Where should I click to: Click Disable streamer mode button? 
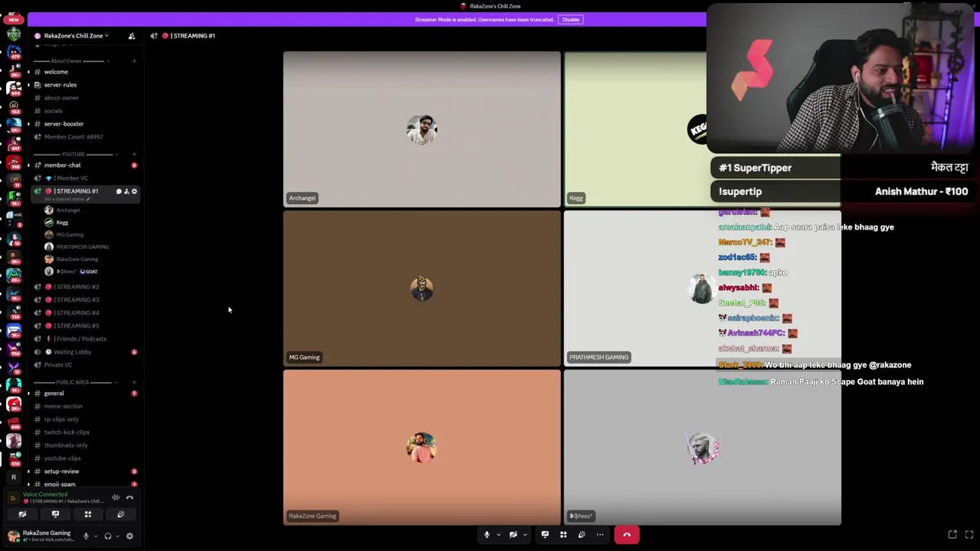[570, 19]
